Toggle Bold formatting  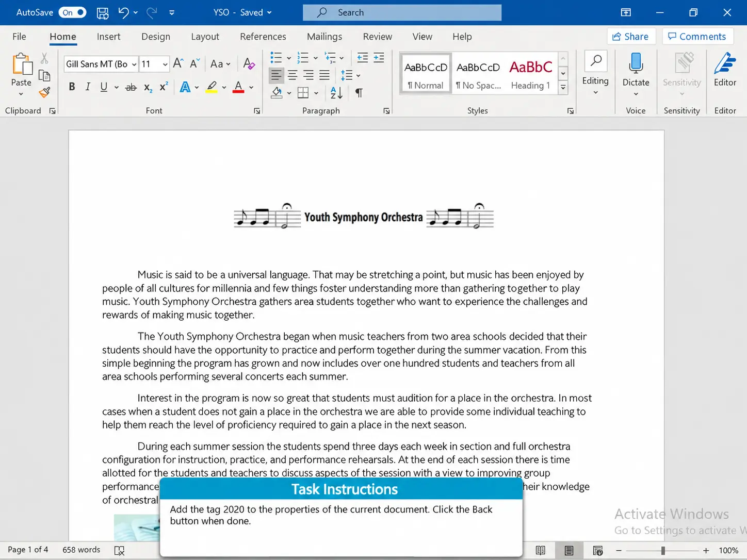[x=72, y=87]
